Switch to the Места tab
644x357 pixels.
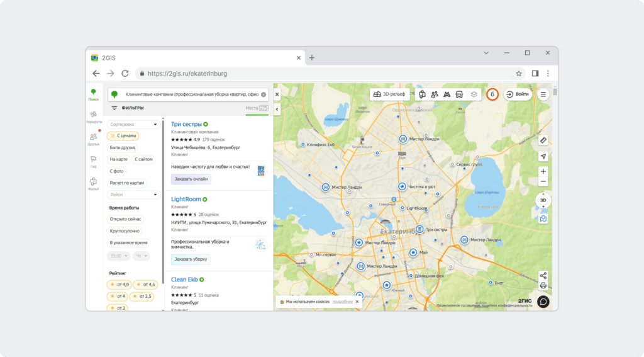(x=257, y=108)
